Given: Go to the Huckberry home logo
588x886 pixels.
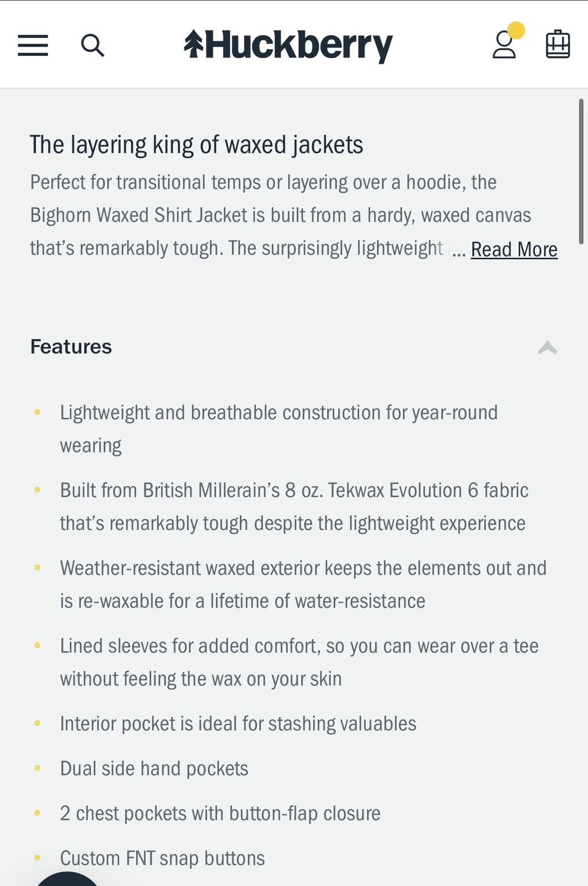Looking at the screenshot, I should tap(288, 45).
